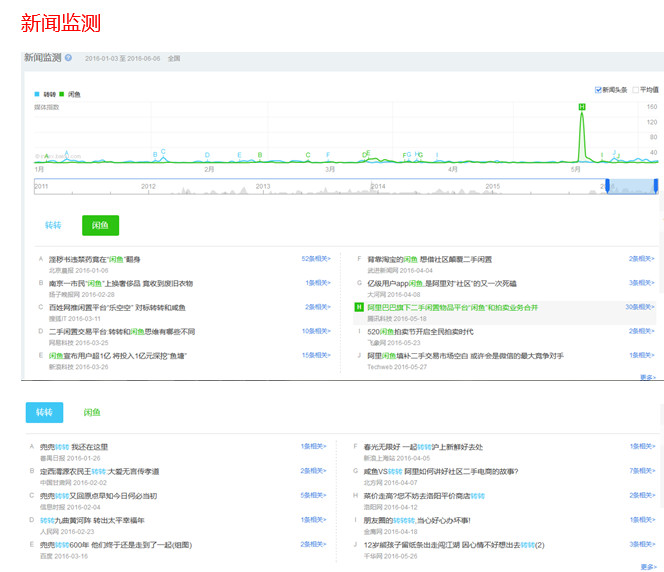Click the green H badge in the news list
The height and width of the screenshot is (572, 664).
click(359, 307)
